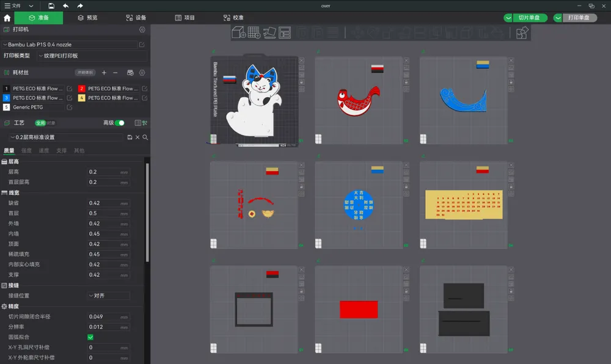This screenshot has height=364, width=611.
Task: Lock the blue round disc plate
Action: (406, 187)
